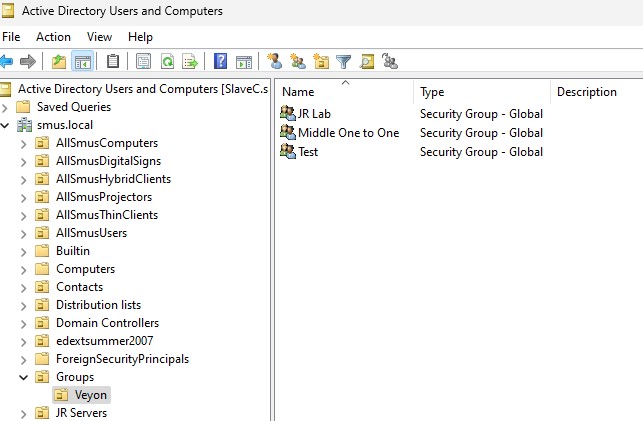Click the Create new group icon
The width and height of the screenshot is (643, 421).
click(297, 61)
